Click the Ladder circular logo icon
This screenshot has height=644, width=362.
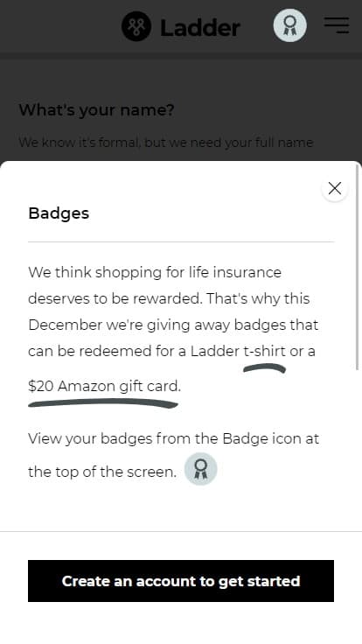point(136,26)
